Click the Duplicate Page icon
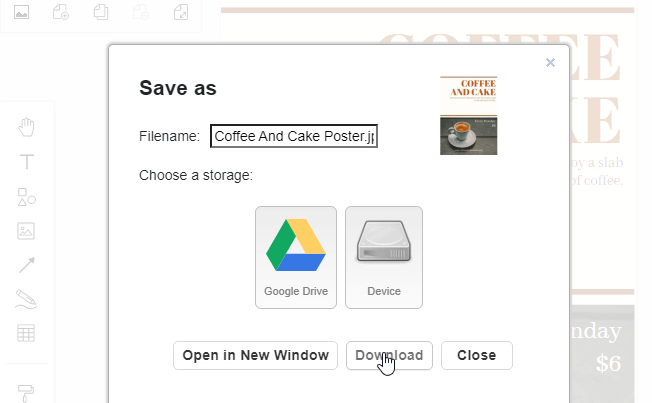 (101, 13)
